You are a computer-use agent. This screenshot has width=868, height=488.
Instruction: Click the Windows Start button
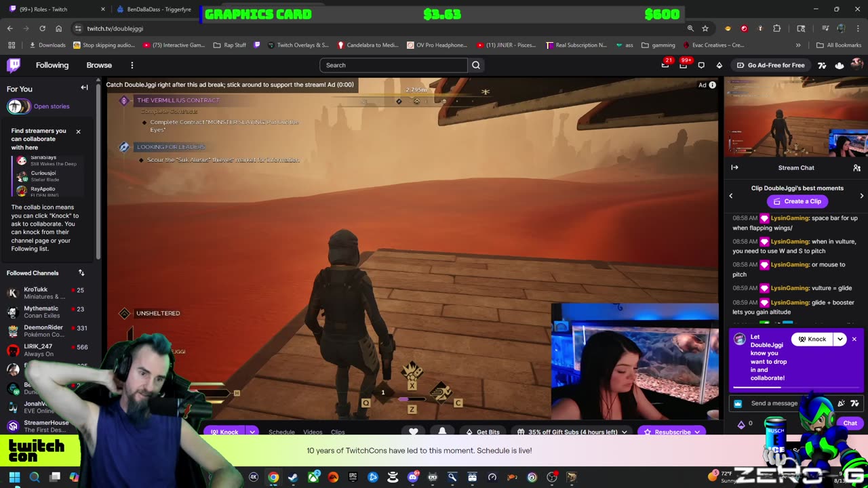coord(14,477)
